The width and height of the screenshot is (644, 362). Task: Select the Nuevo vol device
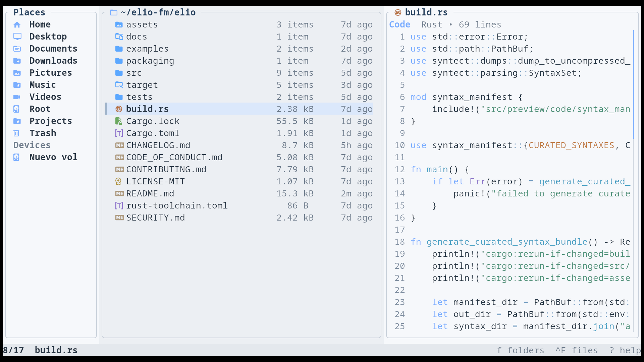53,158
